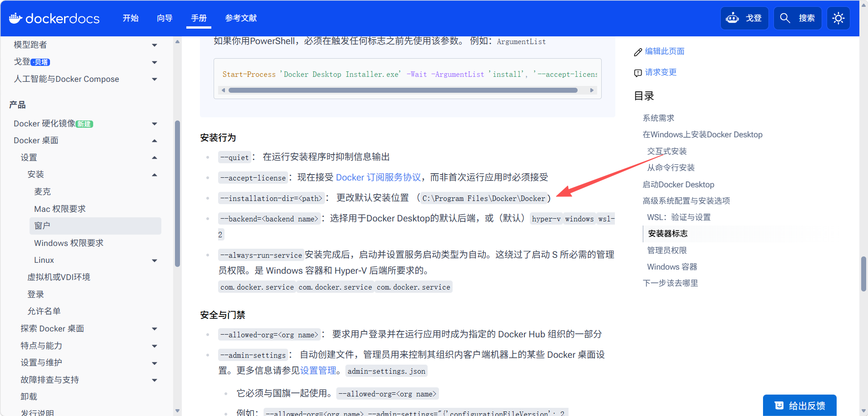
Task: Toggle the light/dark theme sun icon
Action: pyautogui.click(x=838, y=18)
